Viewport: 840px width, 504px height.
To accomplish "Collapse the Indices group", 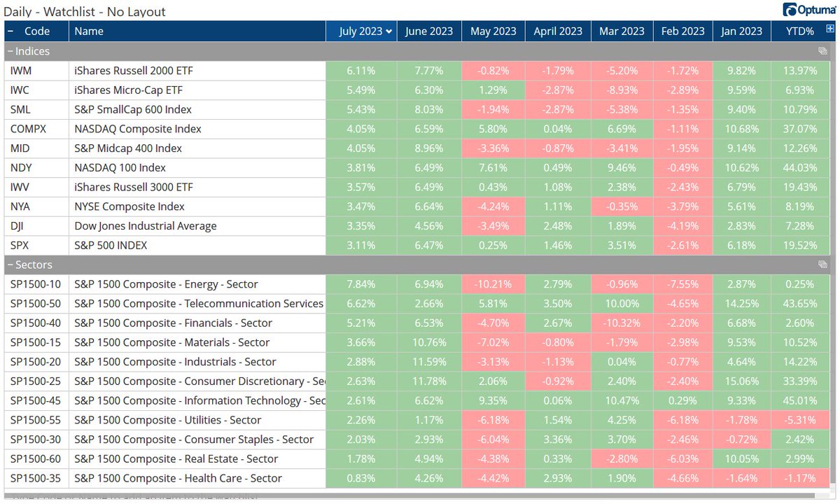I will [x=9, y=50].
